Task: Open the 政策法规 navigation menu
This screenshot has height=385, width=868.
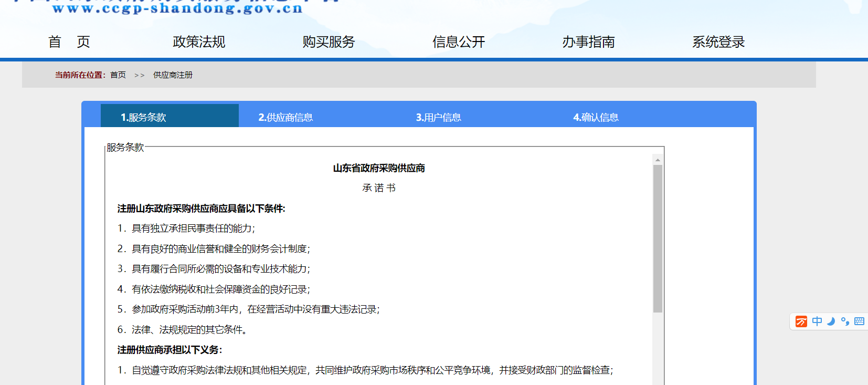Action: click(x=199, y=42)
